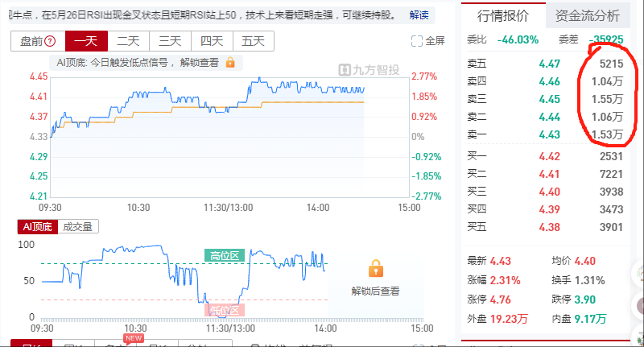Switch to the 二天 view
Image resolution: width=644 pixels, height=347 pixels.
pos(129,41)
